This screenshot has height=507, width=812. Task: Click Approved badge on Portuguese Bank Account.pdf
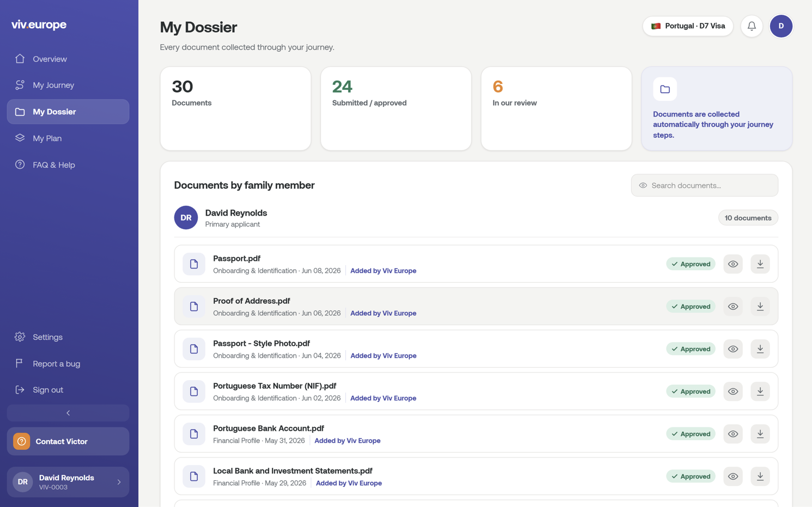coord(690,434)
